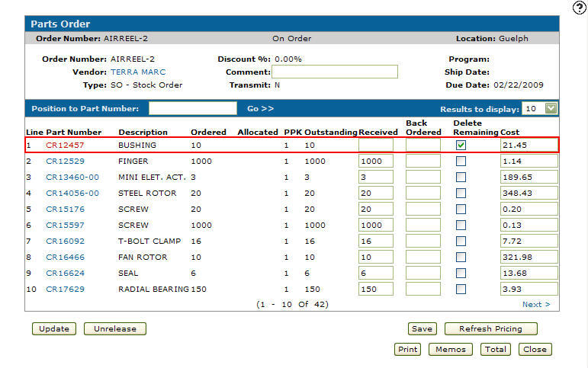This screenshot has height=368, width=588.
Task: Click Received field for FINGER row
Action: [x=376, y=161]
